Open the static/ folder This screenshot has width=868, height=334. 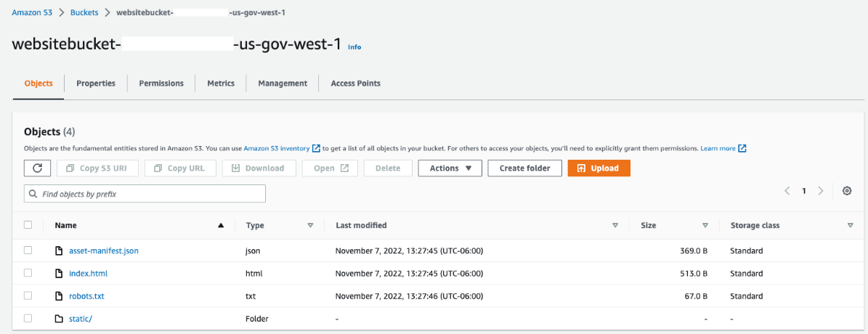(x=80, y=319)
